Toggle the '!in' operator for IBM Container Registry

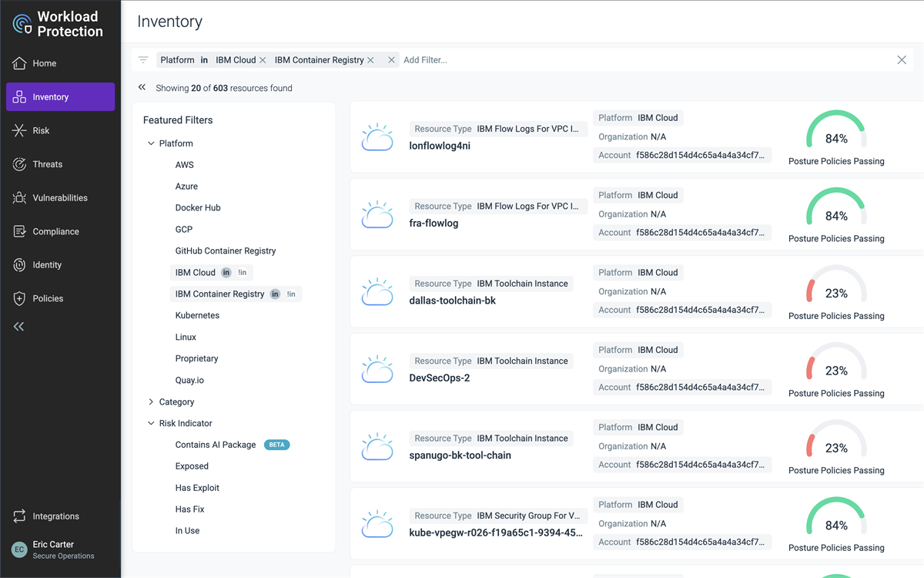[291, 294]
